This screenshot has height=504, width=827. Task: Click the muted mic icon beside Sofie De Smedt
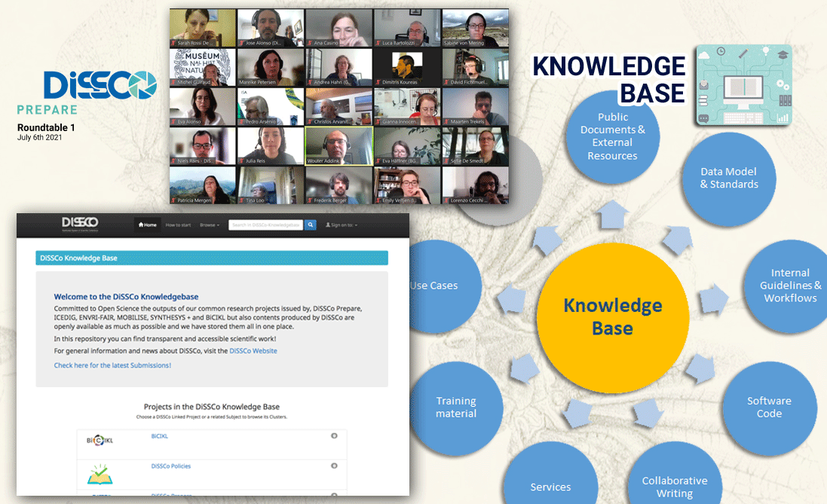(446, 160)
